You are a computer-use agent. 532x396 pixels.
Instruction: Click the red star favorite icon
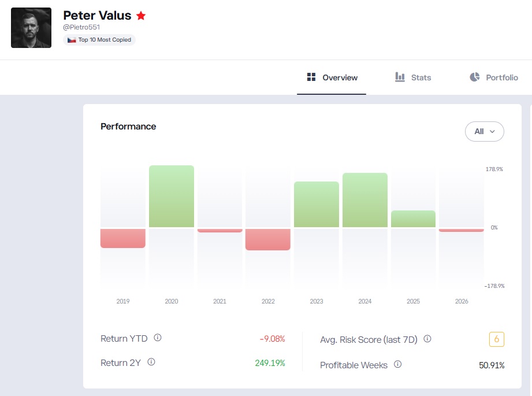pos(141,16)
